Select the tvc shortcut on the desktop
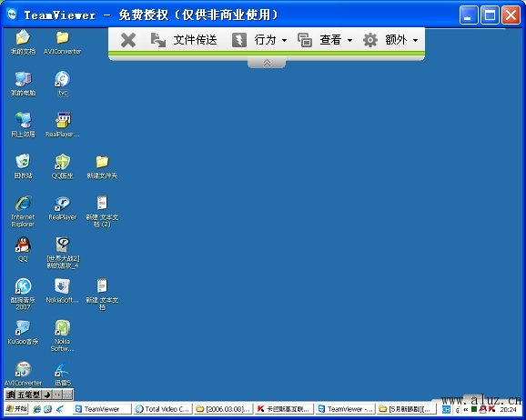 (x=63, y=84)
